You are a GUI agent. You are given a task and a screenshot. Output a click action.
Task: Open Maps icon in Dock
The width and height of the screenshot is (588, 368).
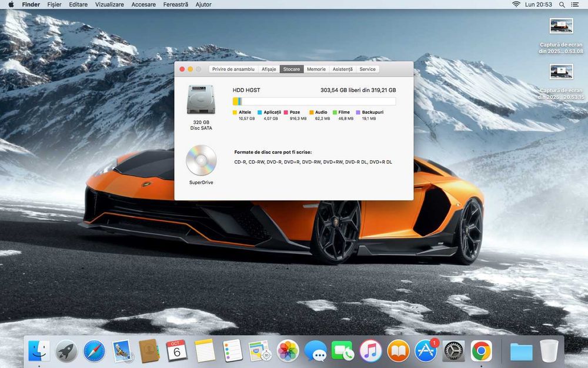(x=260, y=352)
